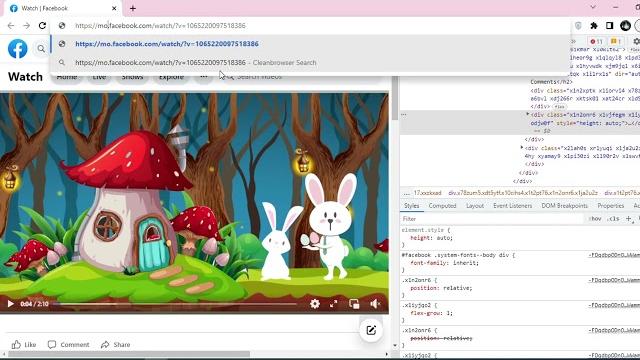Switch to the Properties tab
This screenshot has height=360, width=640.
(611, 206)
